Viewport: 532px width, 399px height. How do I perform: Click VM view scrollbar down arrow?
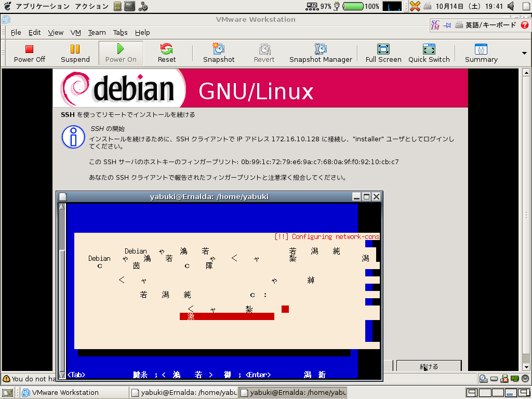[x=526, y=367]
